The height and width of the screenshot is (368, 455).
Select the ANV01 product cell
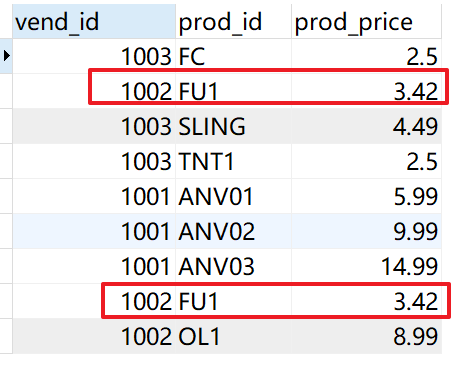pos(233,196)
